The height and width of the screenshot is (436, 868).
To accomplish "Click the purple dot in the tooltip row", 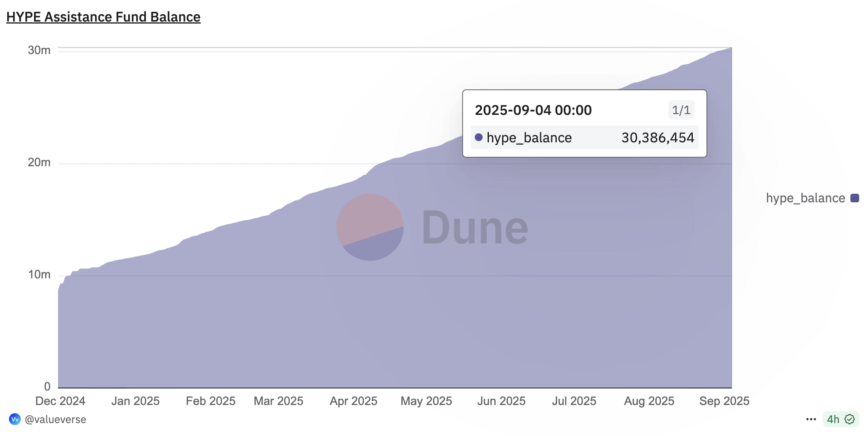I will coord(478,137).
